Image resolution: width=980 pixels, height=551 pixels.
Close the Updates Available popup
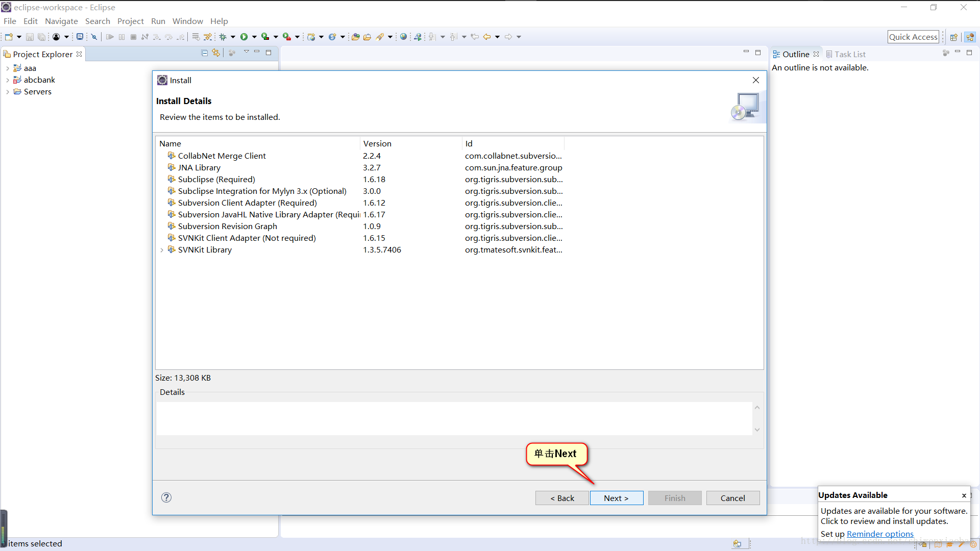964,495
